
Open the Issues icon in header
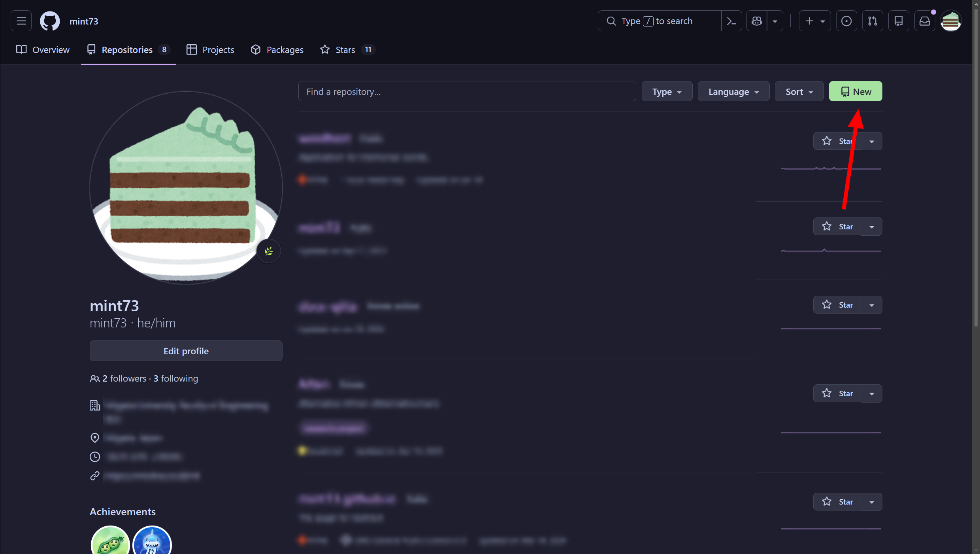click(x=846, y=21)
